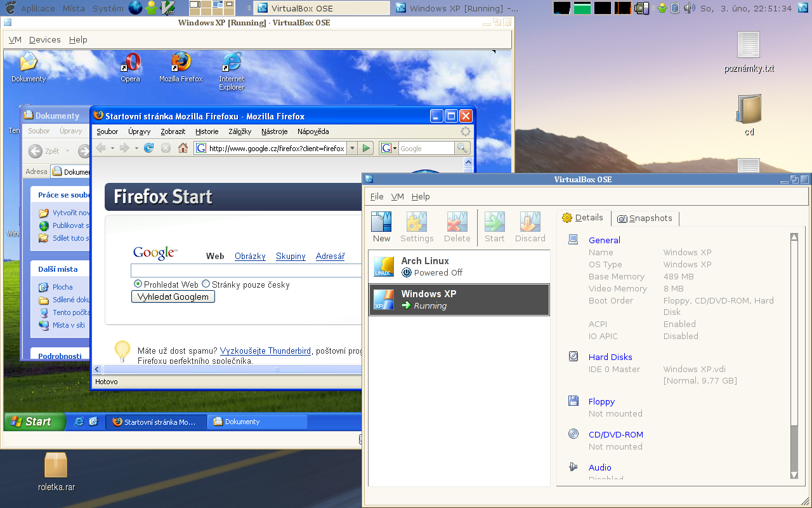Viewport: 812px width, 508px height.
Task: Open the search engine dropdown in Firefox
Action: (388, 148)
